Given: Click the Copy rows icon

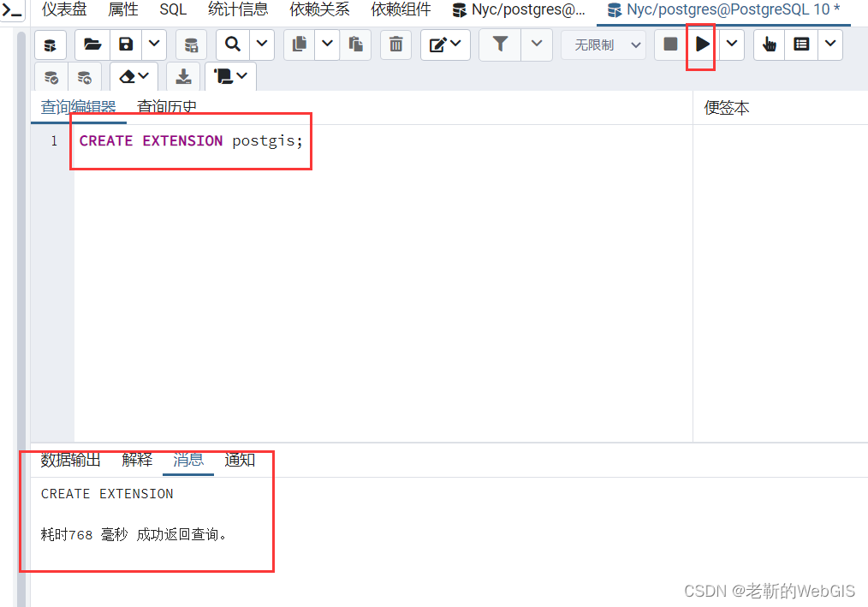Looking at the screenshot, I should (x=299, y=45).
